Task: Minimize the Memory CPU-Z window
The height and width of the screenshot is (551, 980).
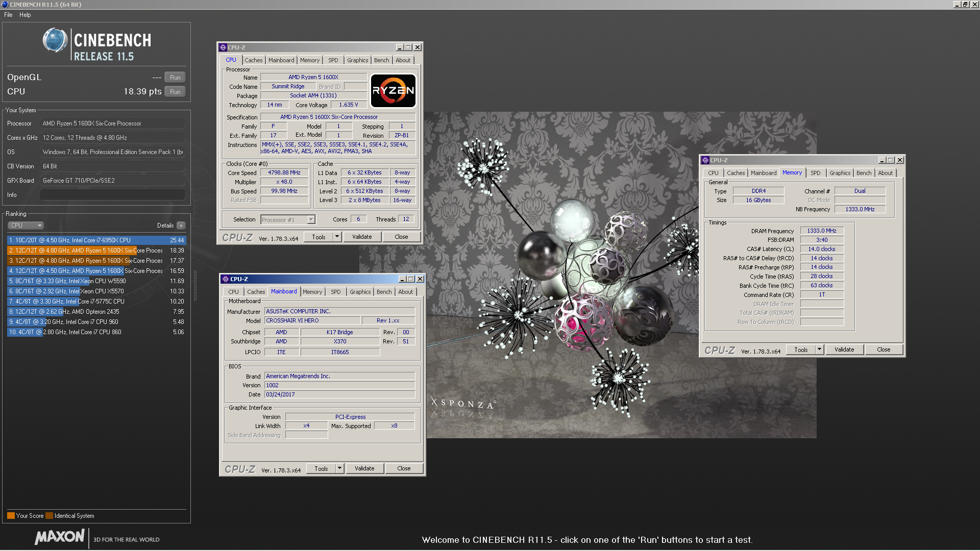Action: click(x=882, y=160)
